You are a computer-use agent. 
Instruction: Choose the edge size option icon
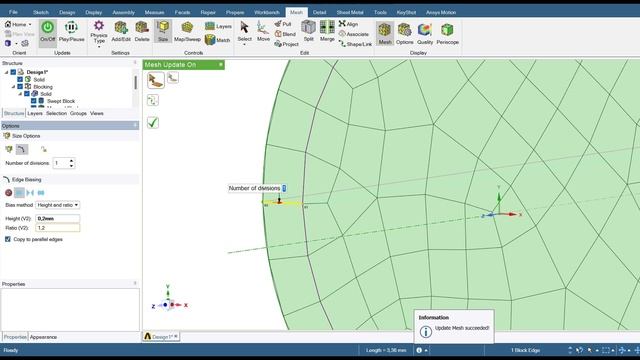pos(22,149)
